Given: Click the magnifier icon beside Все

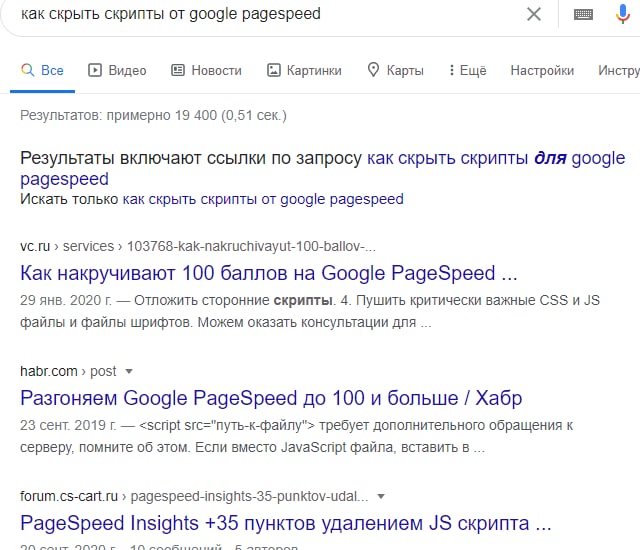Looking at the screenshot, I should (27, 70).
